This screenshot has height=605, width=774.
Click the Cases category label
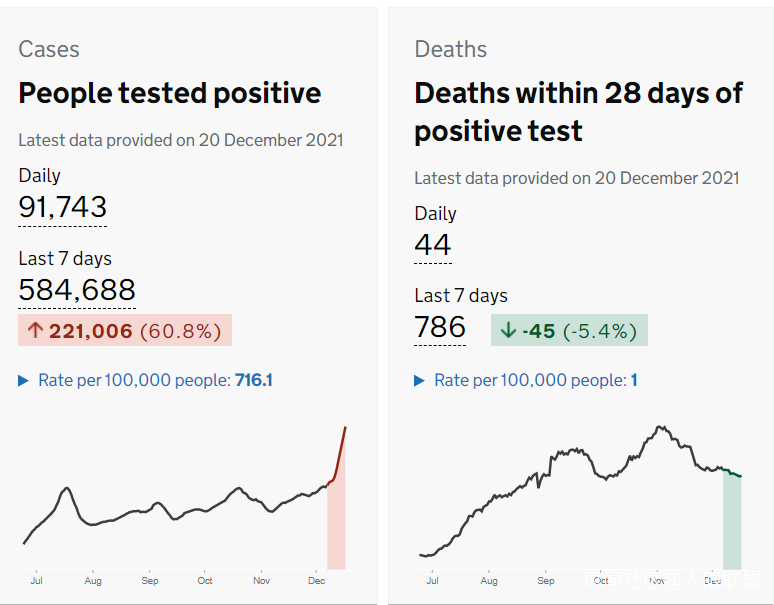point(49,50)
